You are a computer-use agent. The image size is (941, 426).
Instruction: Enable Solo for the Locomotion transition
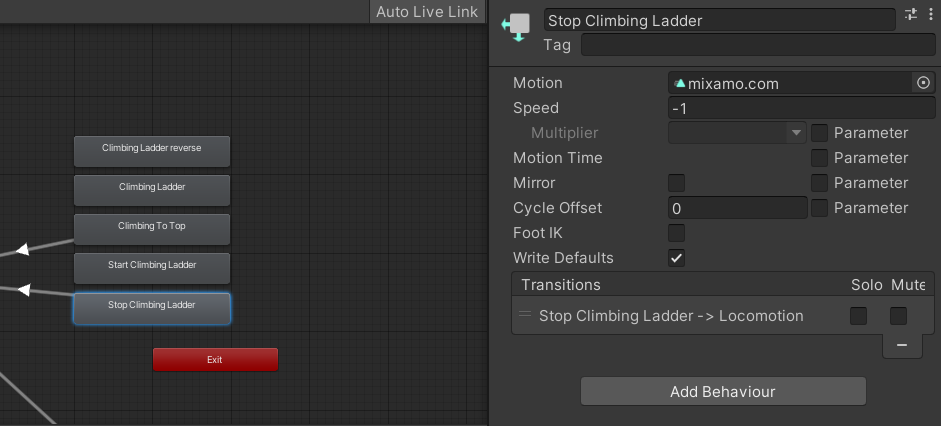(858, 316)
